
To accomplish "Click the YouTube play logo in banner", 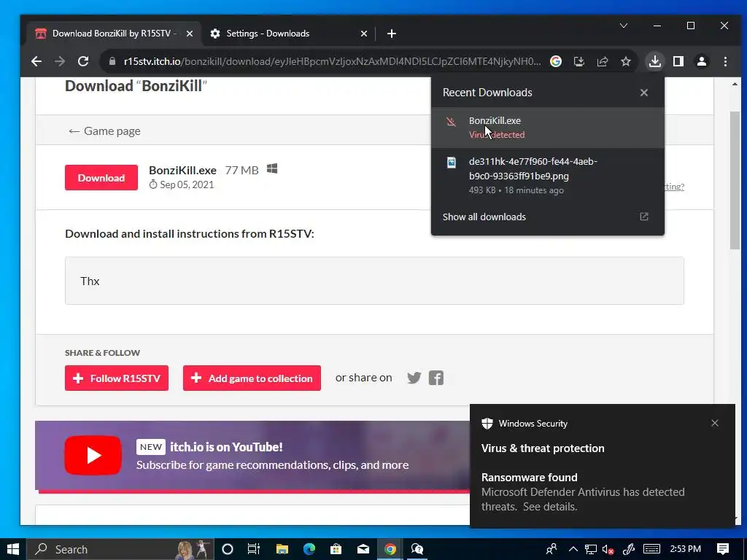I will (93, 455).
